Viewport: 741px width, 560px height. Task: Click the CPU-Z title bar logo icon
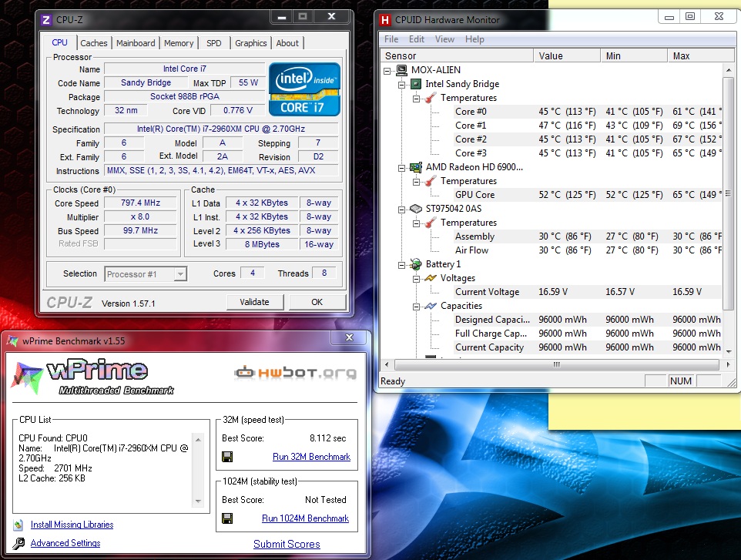click(46, 20)
